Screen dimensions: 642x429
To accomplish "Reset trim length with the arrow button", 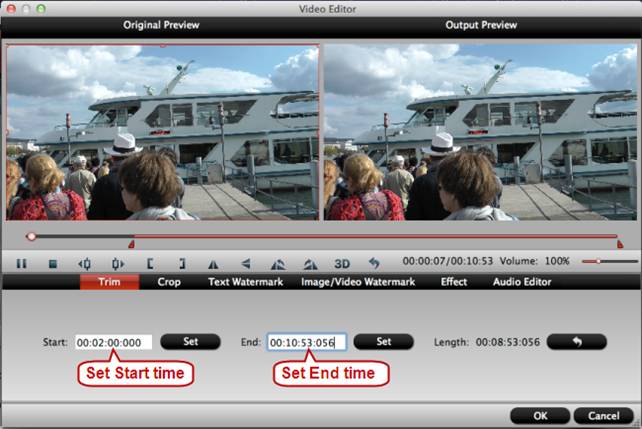I will coord(576,341).
